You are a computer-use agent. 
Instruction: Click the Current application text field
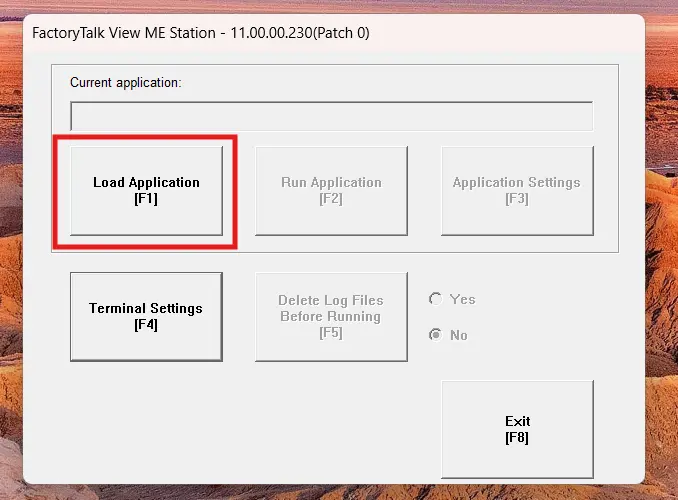tap(332, 116)
